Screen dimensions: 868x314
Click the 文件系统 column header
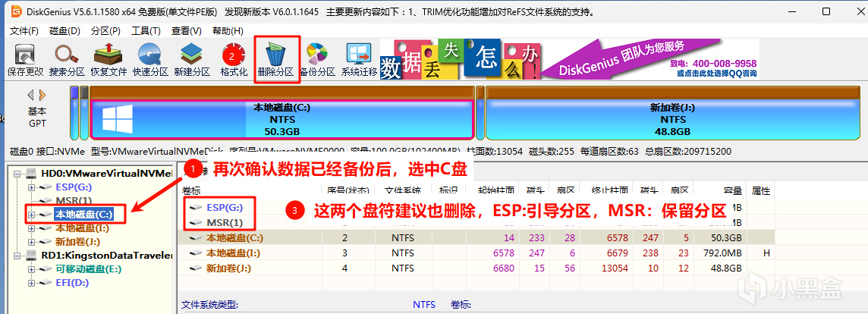pos(402,190)
